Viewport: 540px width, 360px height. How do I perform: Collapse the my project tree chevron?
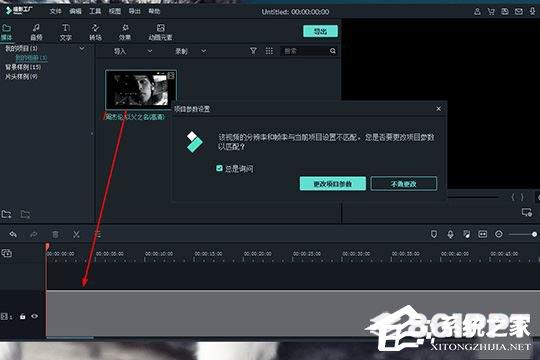[82, 49]
